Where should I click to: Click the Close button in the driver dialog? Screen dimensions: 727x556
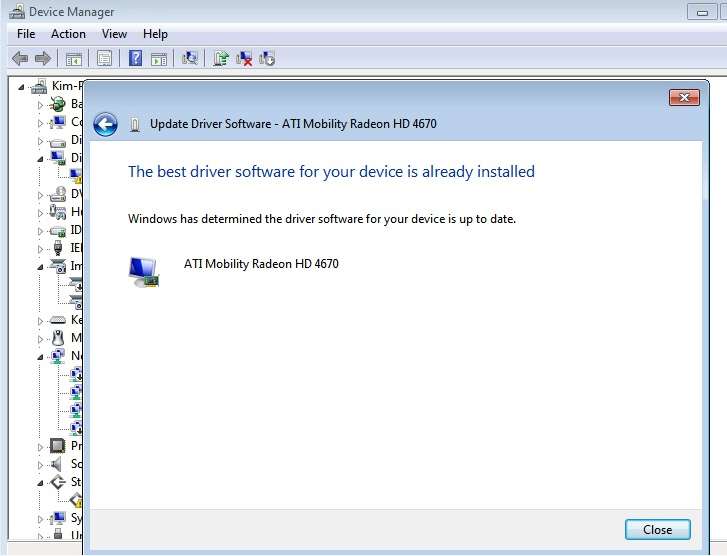pyautogui.click(x=657, y=530)
